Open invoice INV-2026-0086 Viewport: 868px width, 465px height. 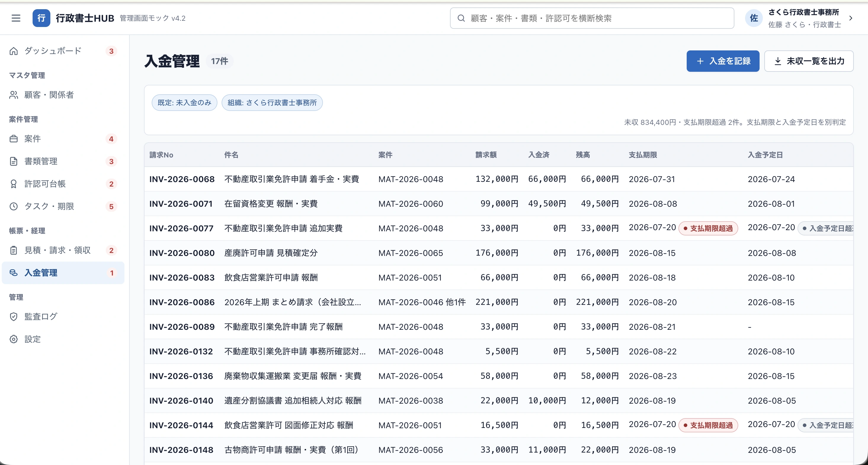tap(182, 302)
